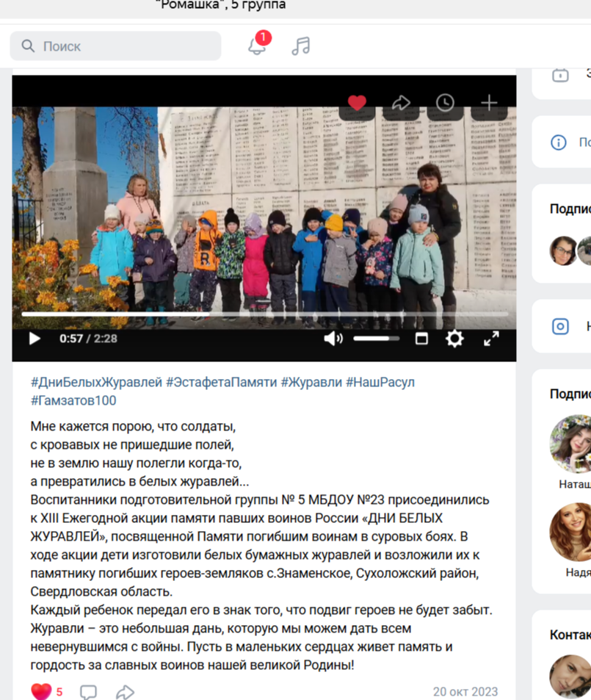Open hashtag #ДниБелыхЖуравлей
The image size is (591, 700).
coord(96,382)
